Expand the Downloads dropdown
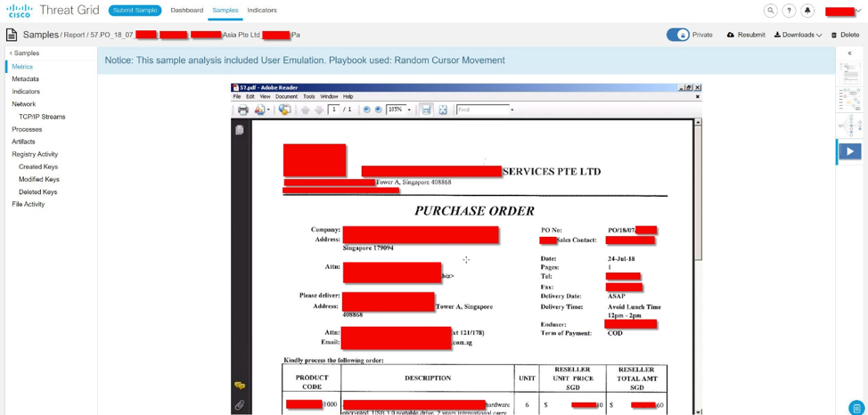 point(798,35)
